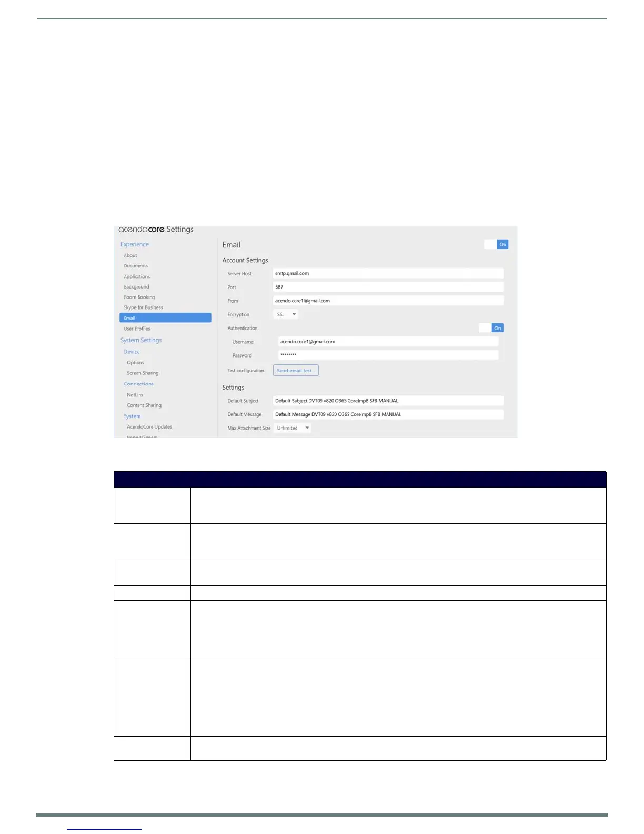Click the Device subsection heading
The width and height of the screenshot is (644, 834).
coord(132,352)
